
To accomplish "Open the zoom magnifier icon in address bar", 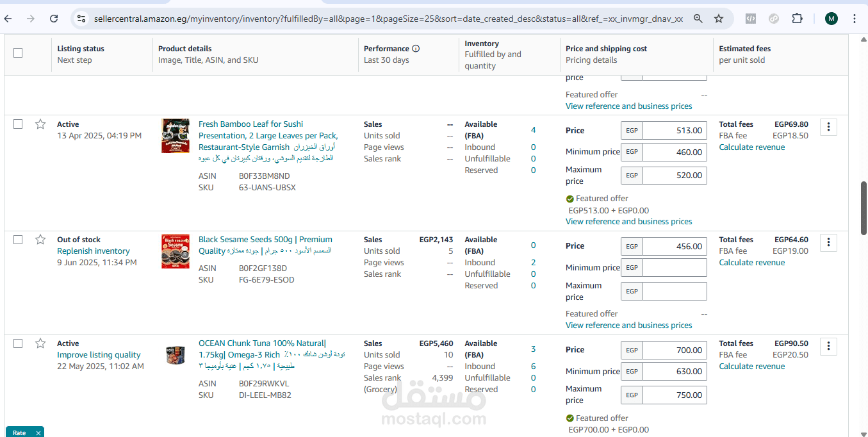I will [x=698, y=19].
